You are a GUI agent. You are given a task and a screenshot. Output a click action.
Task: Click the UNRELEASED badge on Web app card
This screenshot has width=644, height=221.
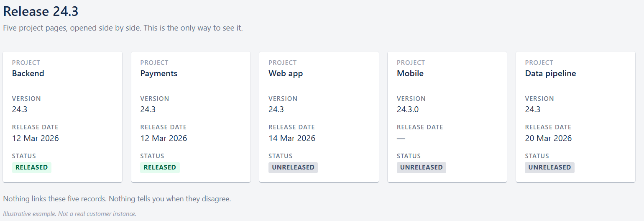[x=293, y=167]
